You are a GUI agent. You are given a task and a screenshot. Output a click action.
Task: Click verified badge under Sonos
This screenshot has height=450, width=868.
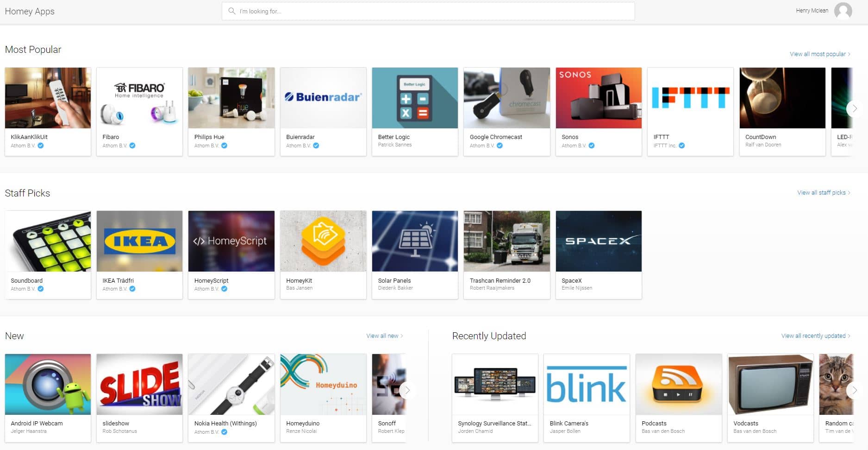[x=592, y=146]
